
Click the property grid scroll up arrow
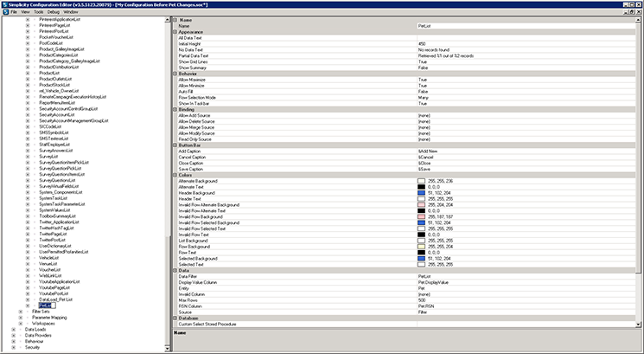[x=638, y=20]
